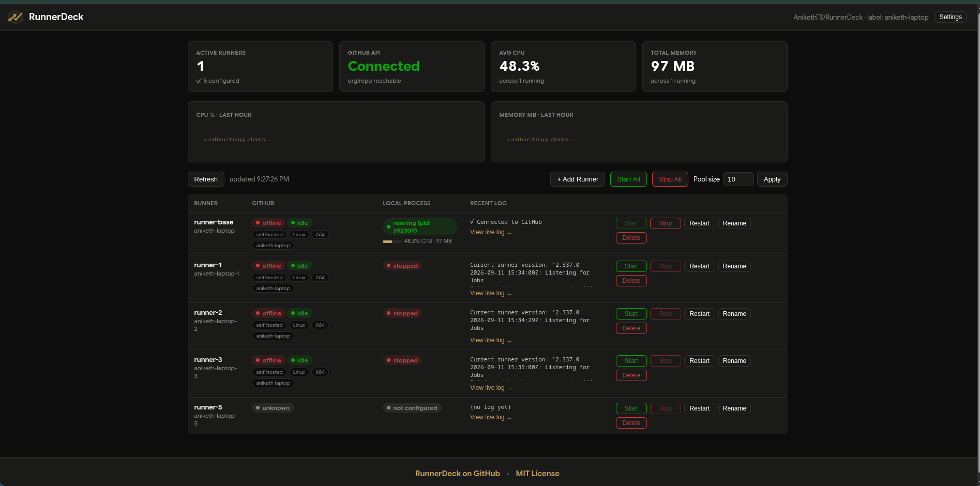Viewport: 980px width, 486px height.
Task: Rename the runner-2 runner
Action: [x=734, y=314]
